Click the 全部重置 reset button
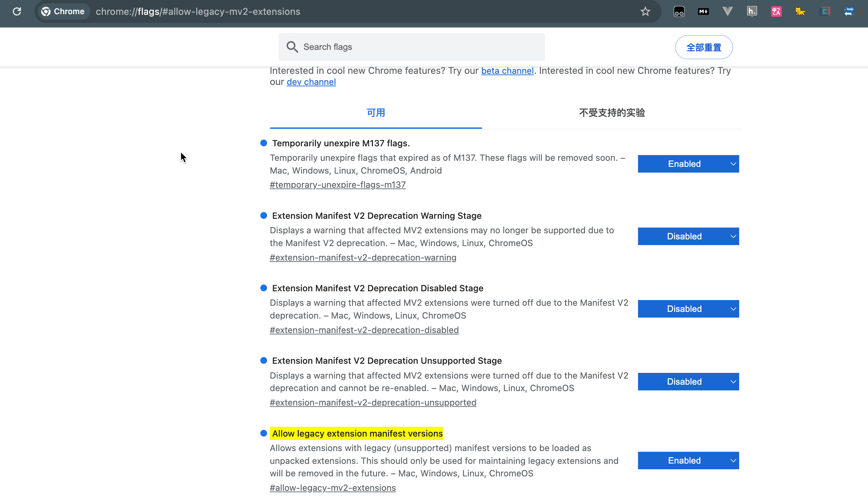This screenshot has height=503, width=868. [x=703, y=47]
